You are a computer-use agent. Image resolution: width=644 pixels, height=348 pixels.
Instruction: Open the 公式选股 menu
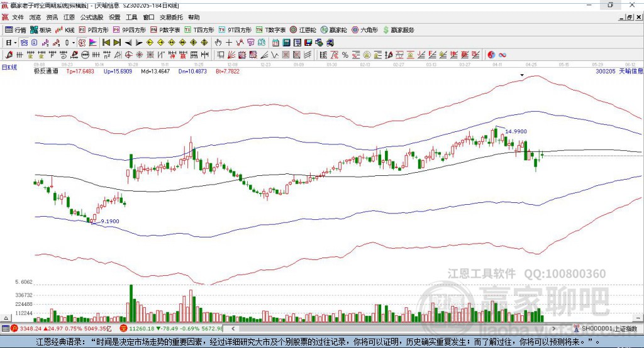pos(92,17)
